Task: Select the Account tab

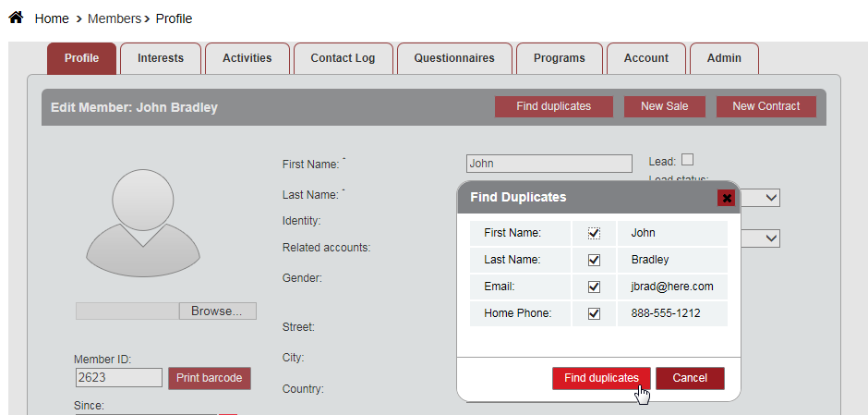Action: click(645, 58)
